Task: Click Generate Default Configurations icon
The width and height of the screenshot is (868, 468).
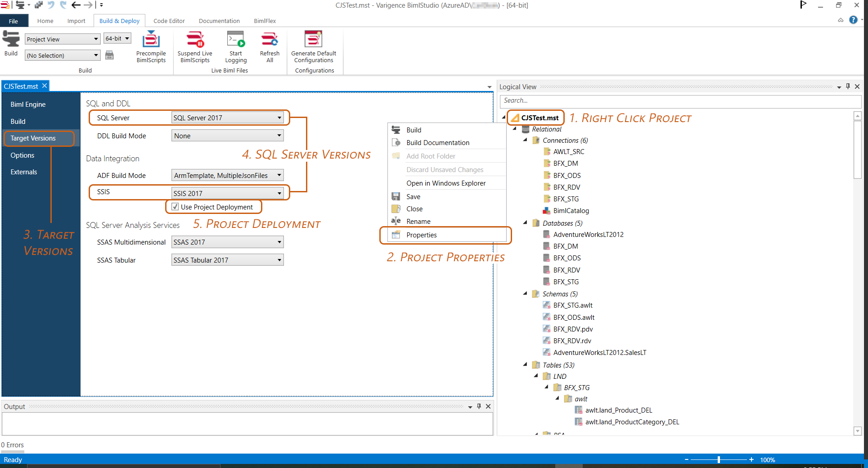Action: coord(313,40)
